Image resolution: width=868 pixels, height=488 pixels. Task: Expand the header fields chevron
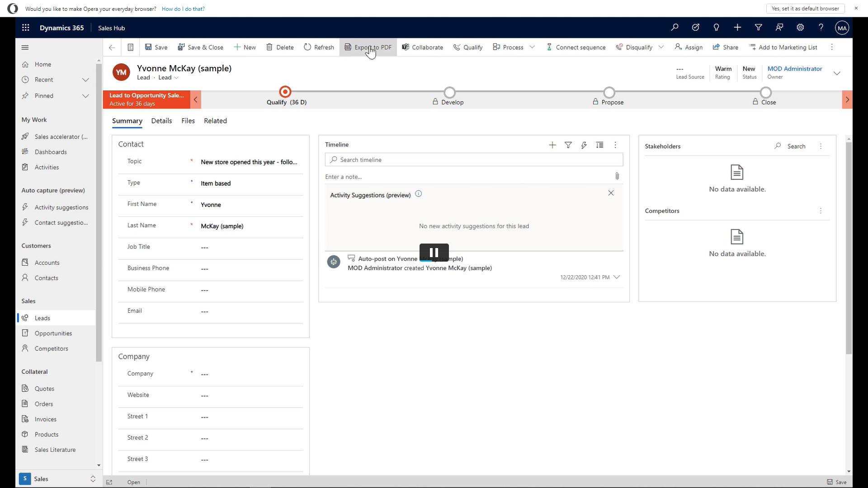(837, 73)
